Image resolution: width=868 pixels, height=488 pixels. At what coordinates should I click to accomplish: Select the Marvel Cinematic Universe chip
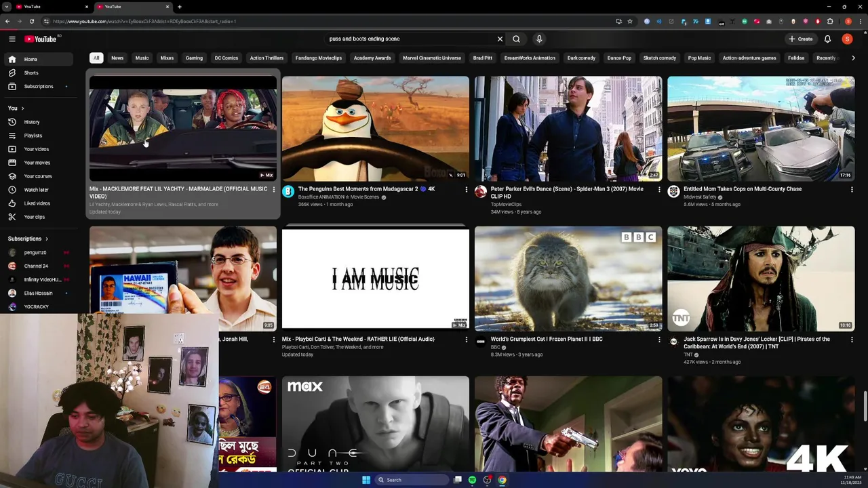[x=432, y=58]
